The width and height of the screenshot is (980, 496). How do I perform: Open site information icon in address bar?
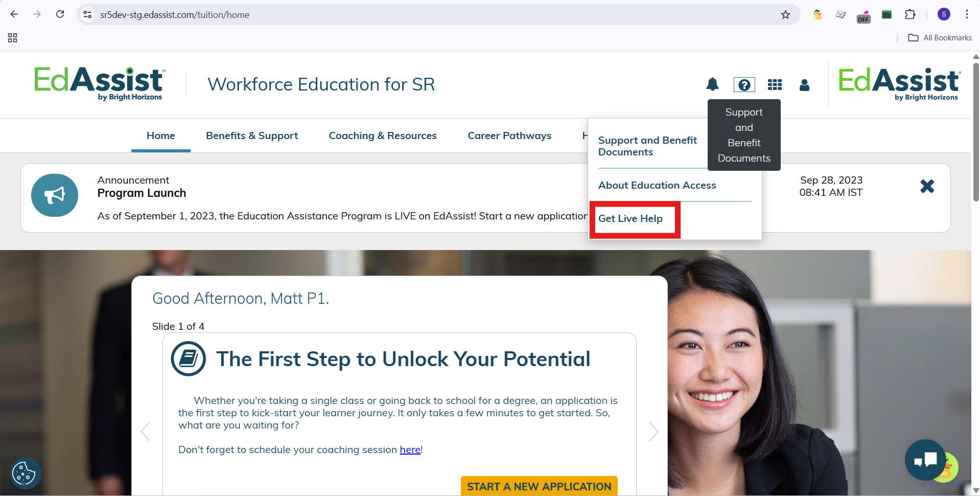(88, 15)
